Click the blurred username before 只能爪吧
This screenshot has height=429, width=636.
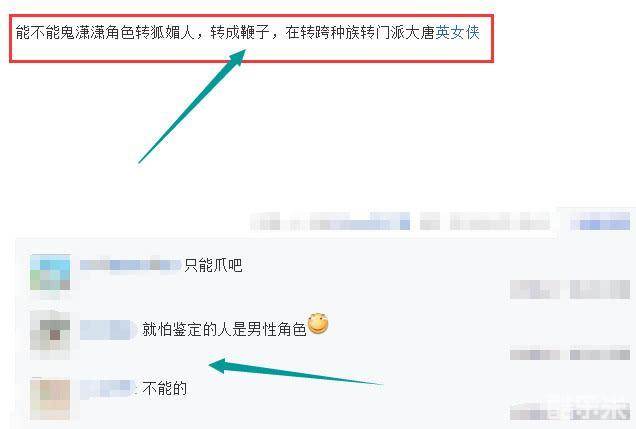tap(130, 265)
